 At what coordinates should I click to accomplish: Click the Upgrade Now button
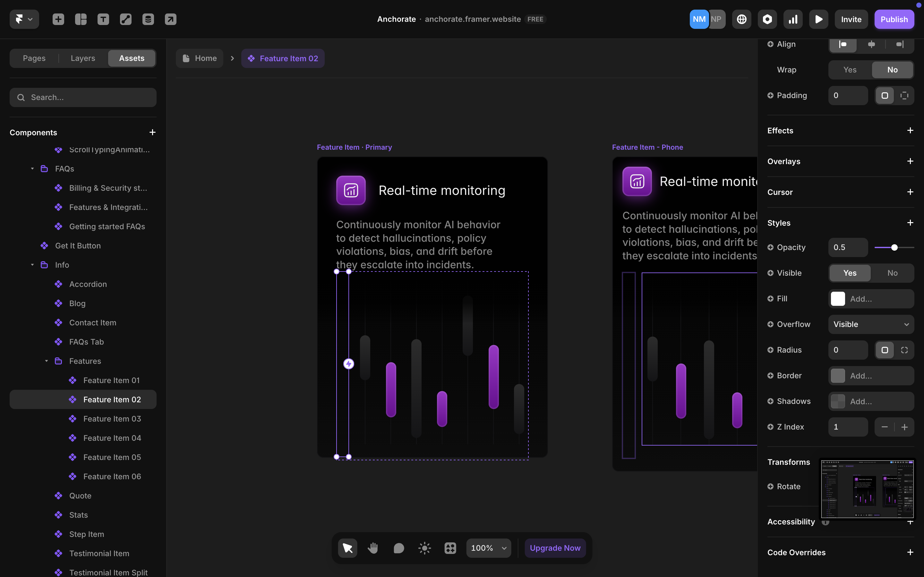pos(555,548)
